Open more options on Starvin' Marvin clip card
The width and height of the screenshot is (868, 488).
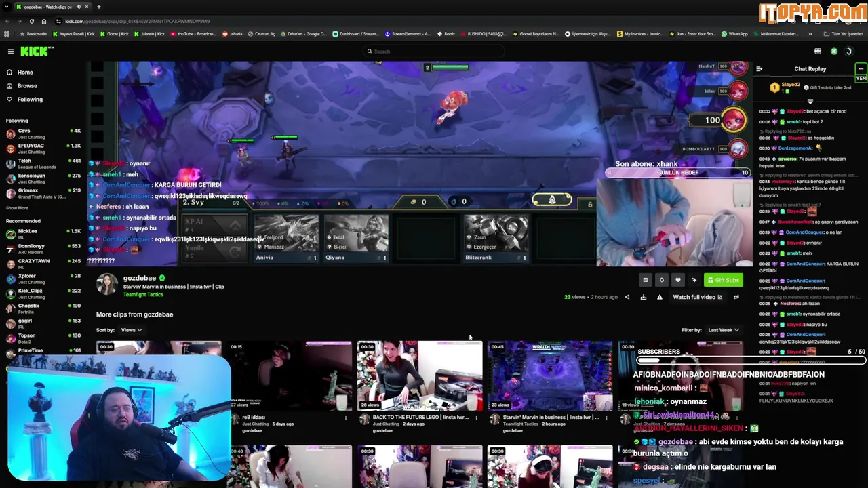(x=606, y=418)
